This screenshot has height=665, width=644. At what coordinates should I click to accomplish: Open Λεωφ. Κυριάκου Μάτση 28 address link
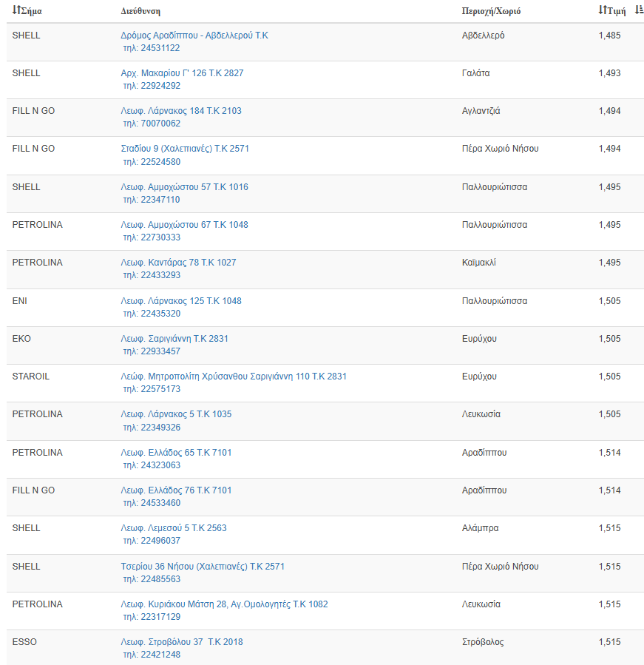(x=224, y=604)
